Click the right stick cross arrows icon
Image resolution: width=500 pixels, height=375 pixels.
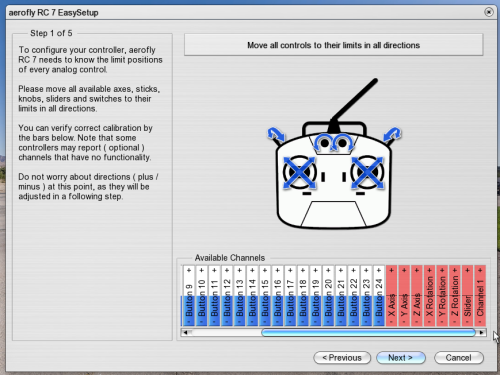tap(367, 173)
